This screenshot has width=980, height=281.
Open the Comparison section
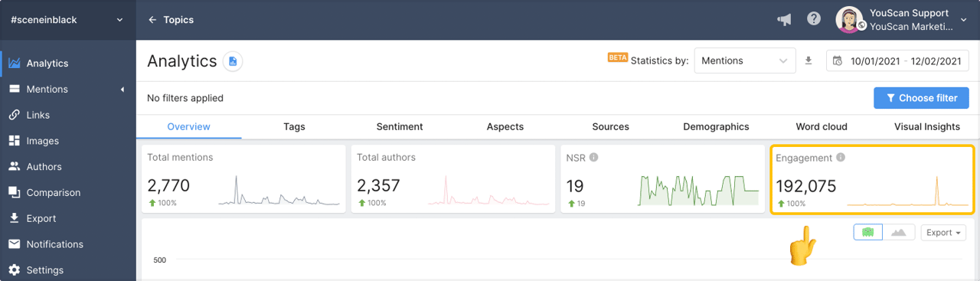point(67,193)
